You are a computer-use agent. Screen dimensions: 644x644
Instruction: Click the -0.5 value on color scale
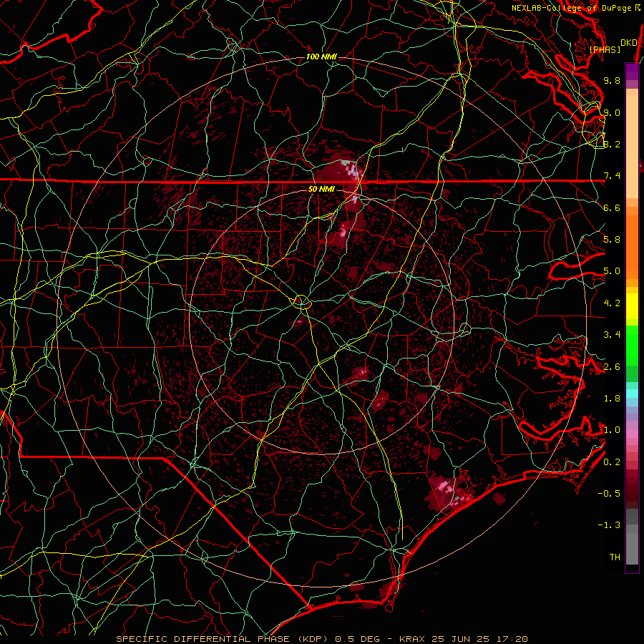tap(609, 494)
